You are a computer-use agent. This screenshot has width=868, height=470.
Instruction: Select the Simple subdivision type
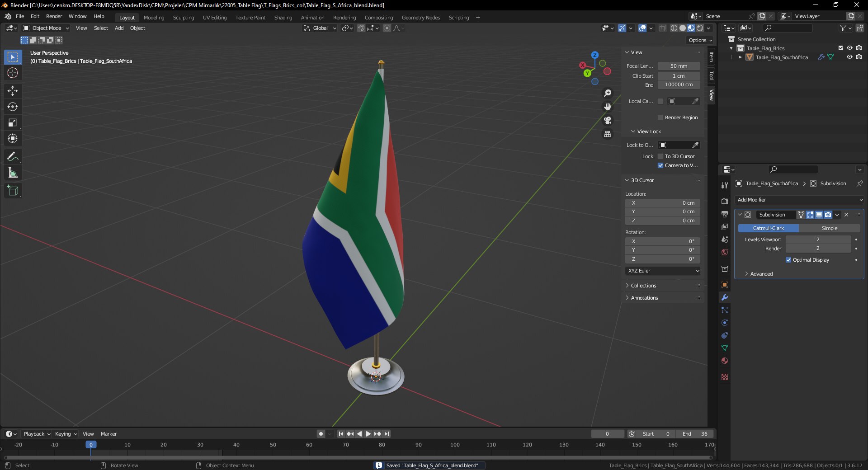(x=829, y=228)
